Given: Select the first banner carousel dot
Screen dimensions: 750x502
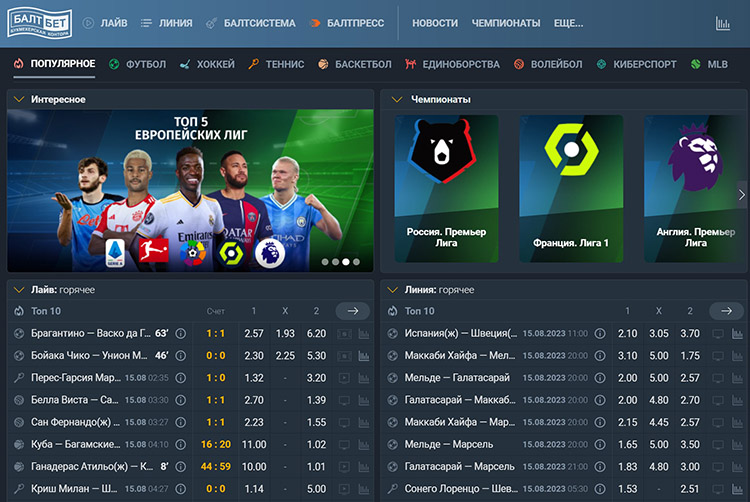Looking at the screenshot, I should tap(325, 262).
